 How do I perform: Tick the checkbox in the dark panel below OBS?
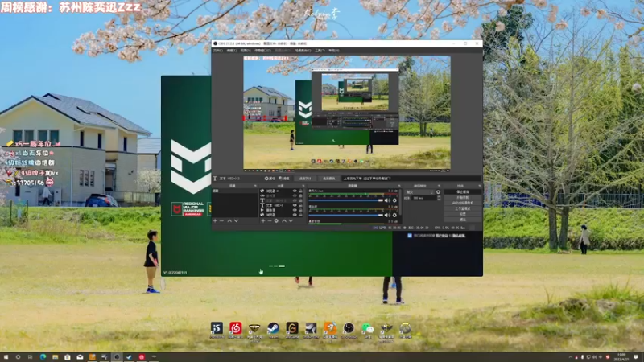[x=410, y=236]
